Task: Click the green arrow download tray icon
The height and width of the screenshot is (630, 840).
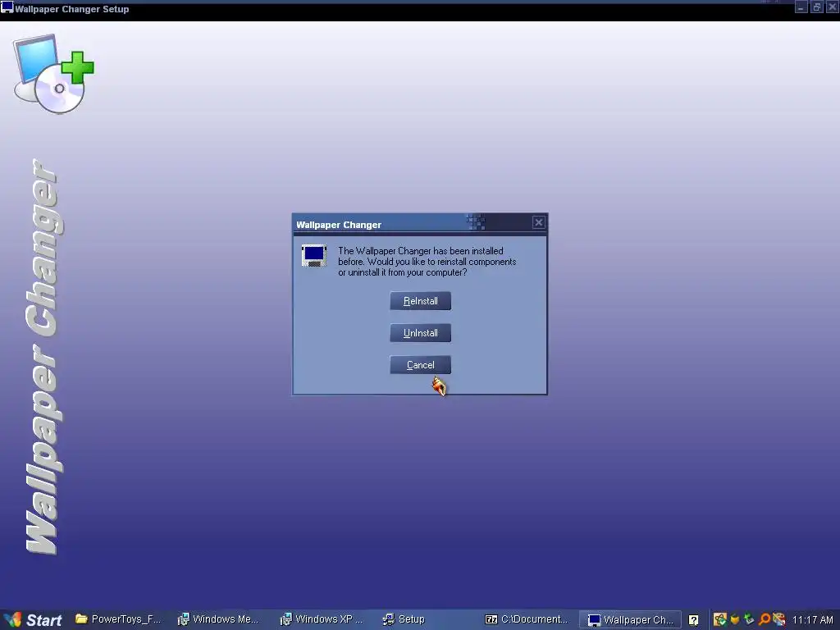Action: 749,620
